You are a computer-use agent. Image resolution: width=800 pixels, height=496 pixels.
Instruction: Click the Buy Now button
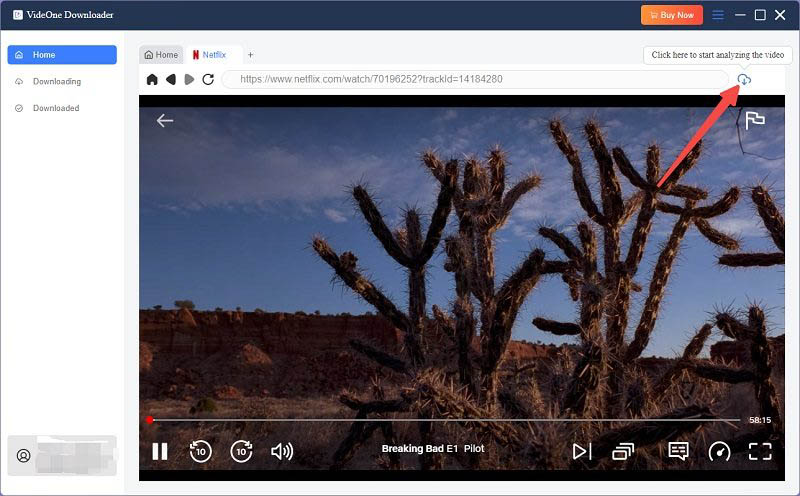672,15
